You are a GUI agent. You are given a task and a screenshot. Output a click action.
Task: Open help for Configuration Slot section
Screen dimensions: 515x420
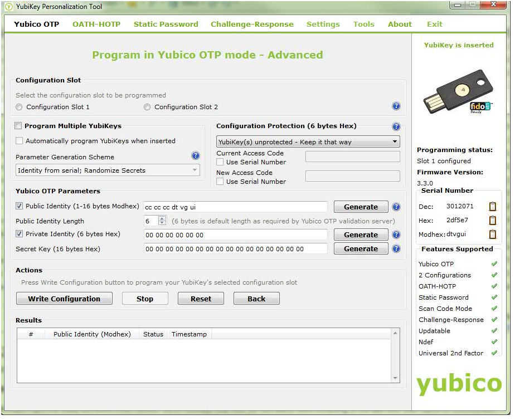pos(396,106)
